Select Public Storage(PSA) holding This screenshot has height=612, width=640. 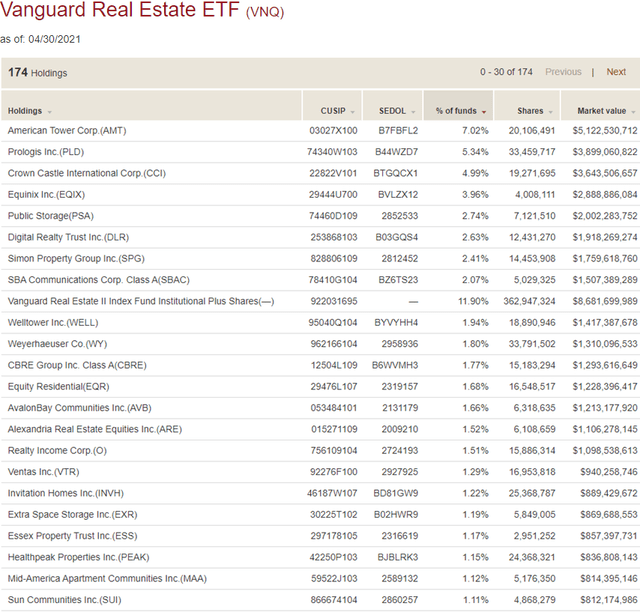click(x=51, y=216)
